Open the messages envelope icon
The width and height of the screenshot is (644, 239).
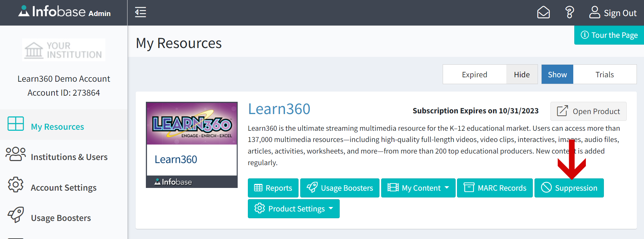click(543, 12)
